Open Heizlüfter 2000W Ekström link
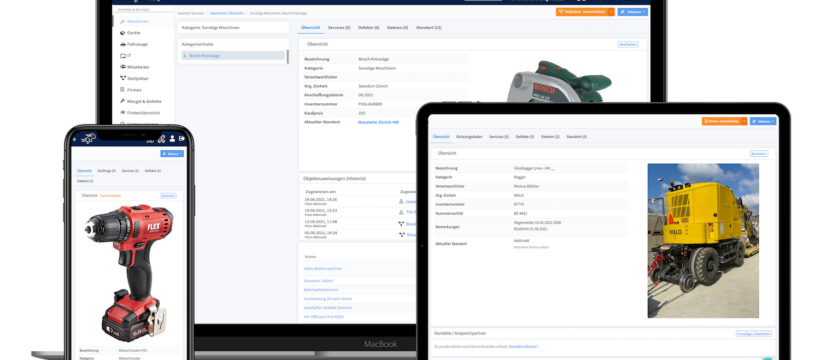The height and width of the screenshot is (360, 820). (328, 308)
